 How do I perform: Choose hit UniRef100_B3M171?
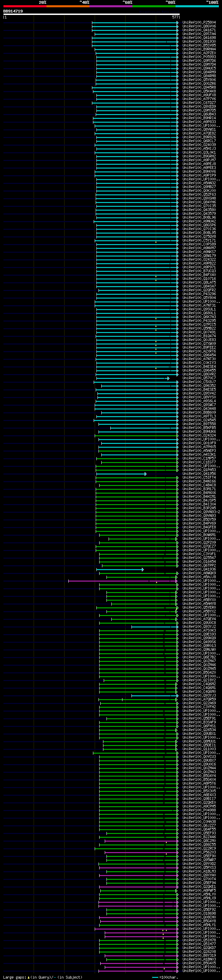tap(199, 489)
